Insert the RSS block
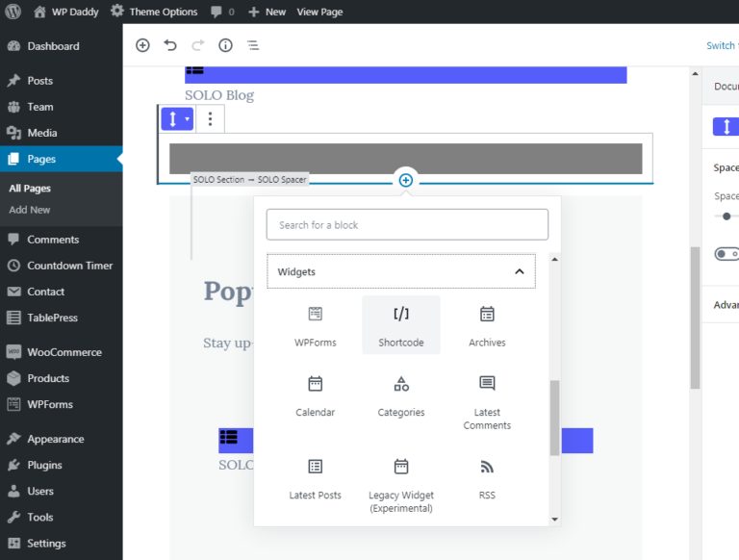Viewport: 739px width, 560px height. [487, 477]
